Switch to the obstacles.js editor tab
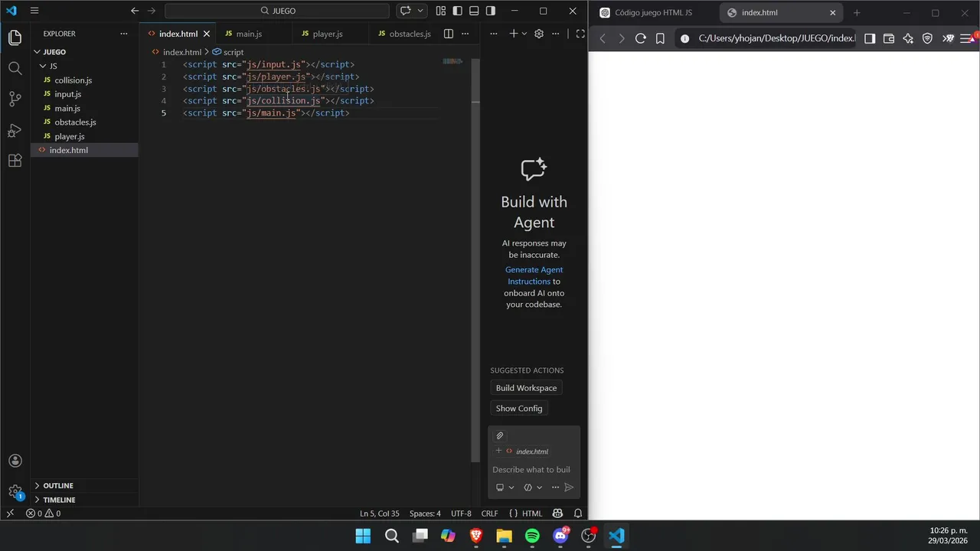980x551 pixels. 403,34
